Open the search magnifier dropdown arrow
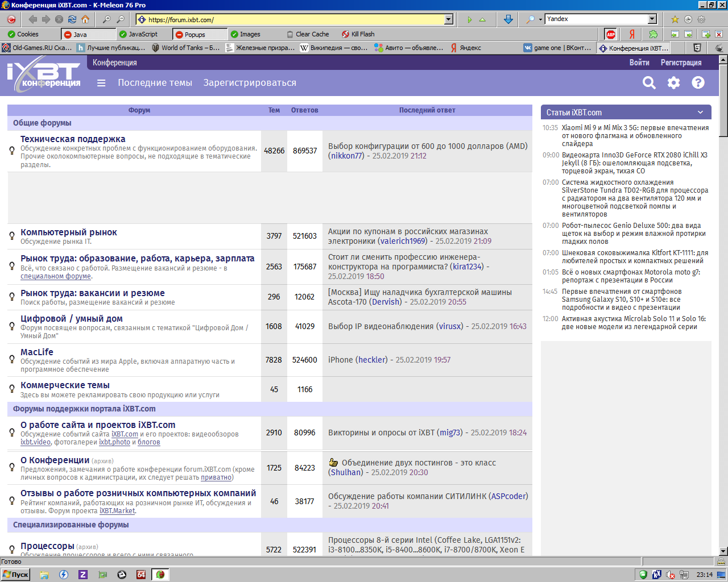Image resolution: width=728 pixels, height=582 pixels. click(540, 19)
